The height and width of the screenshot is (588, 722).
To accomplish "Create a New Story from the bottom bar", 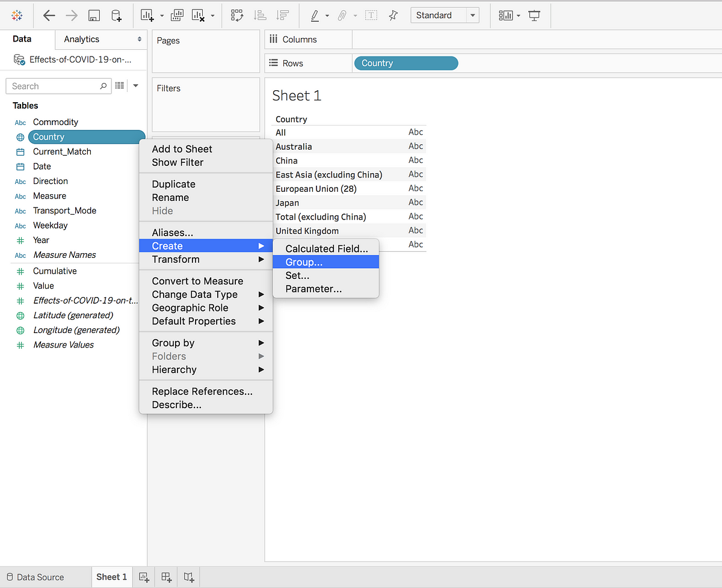I will click(x=189, y=577).
